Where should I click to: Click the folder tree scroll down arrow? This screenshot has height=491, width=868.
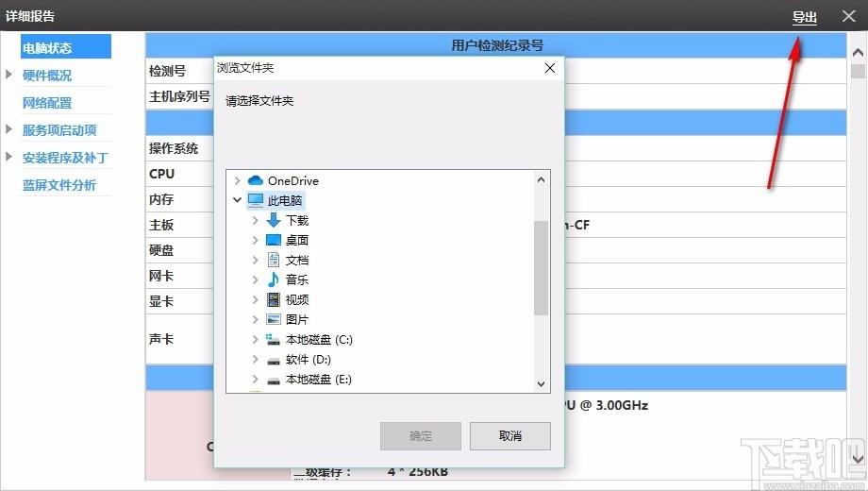point(541,384)
